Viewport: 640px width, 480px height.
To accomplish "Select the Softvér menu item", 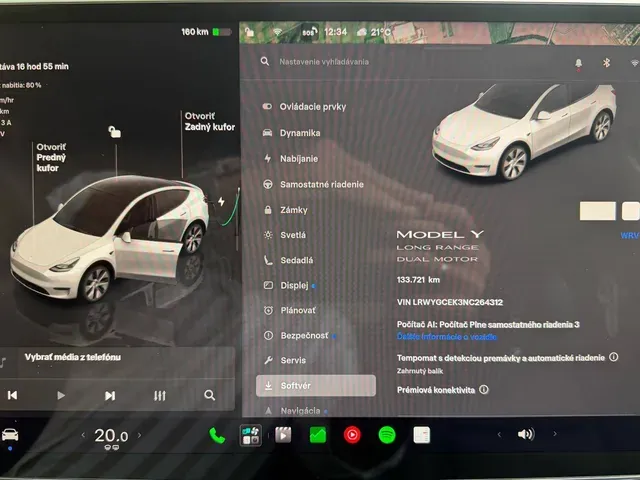I will [316, 386].
